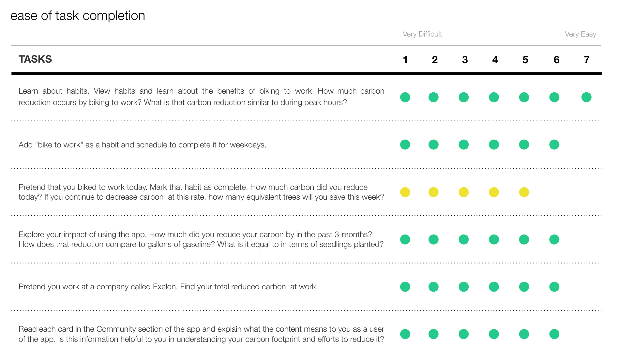Click the 'Add bike to work' task text
The height and width of the screenshot is (364, 632).
click(x=143, y=145)
